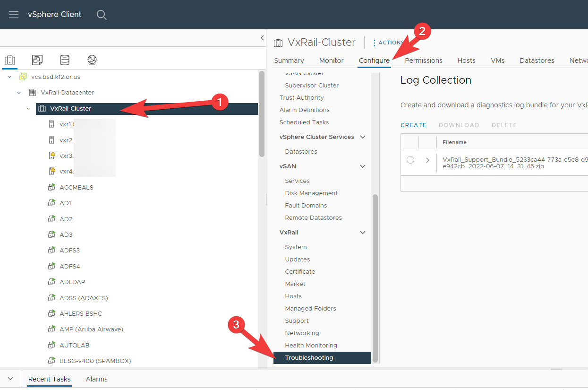
Task: Switch to the VMs and Templates view
Action: [37, 60]
